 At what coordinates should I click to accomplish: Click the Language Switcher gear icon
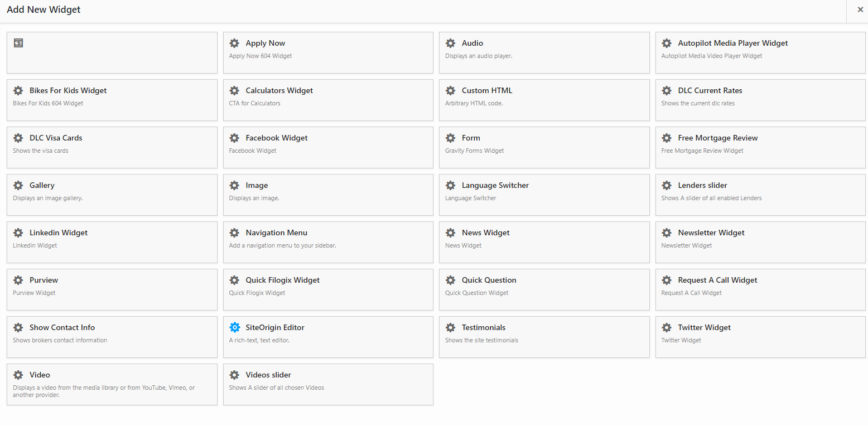450,185
